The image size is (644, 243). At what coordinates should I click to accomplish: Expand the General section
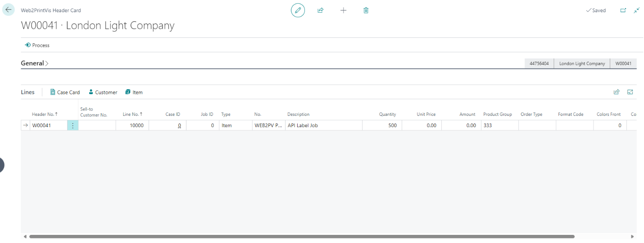[35, 63]
